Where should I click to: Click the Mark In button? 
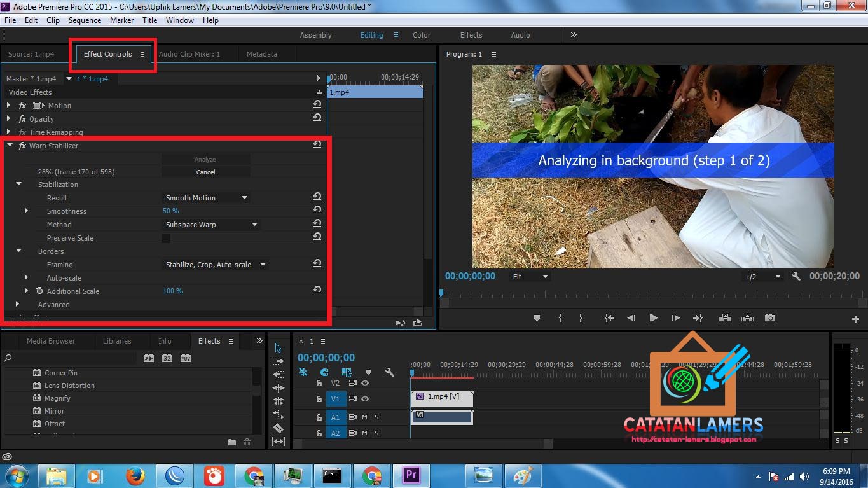click(x=560, y=318)
